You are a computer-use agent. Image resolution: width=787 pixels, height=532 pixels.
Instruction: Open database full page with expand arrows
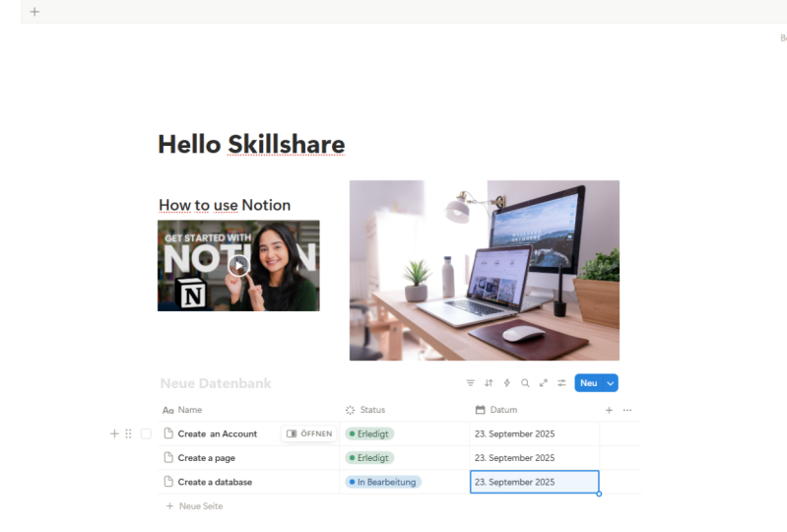(543, 383)
